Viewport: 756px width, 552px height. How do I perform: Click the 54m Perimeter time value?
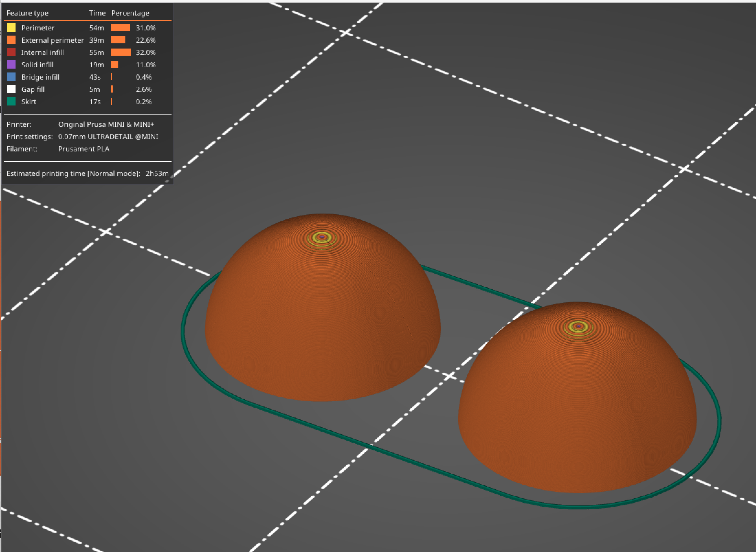[96, 28]
